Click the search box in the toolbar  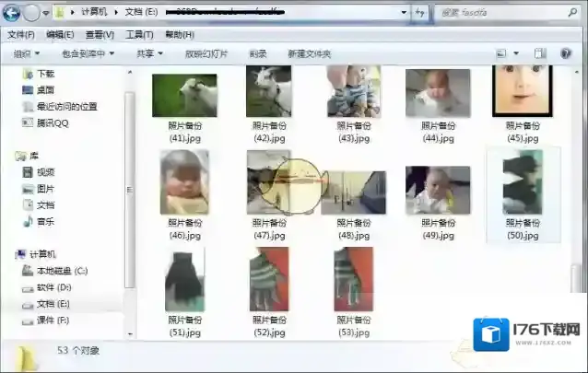506,13
